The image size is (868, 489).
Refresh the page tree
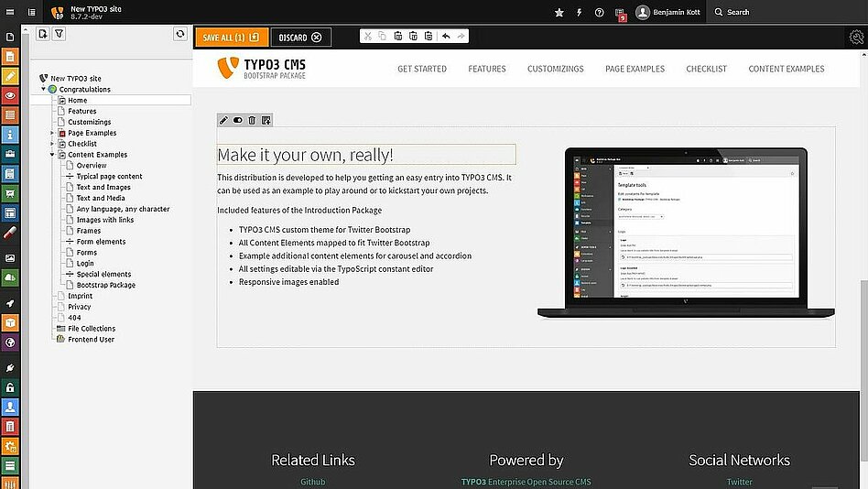tap(179, 34)
